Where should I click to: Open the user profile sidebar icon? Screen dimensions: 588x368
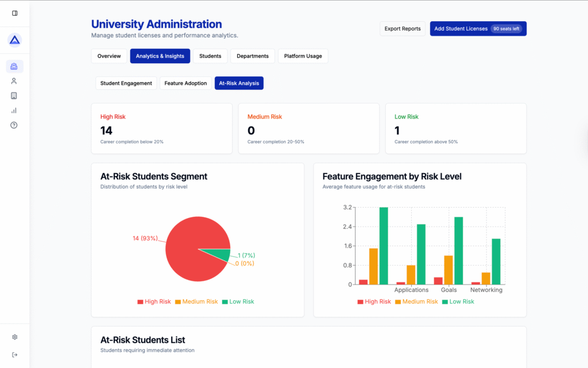[x=14, y=81]
